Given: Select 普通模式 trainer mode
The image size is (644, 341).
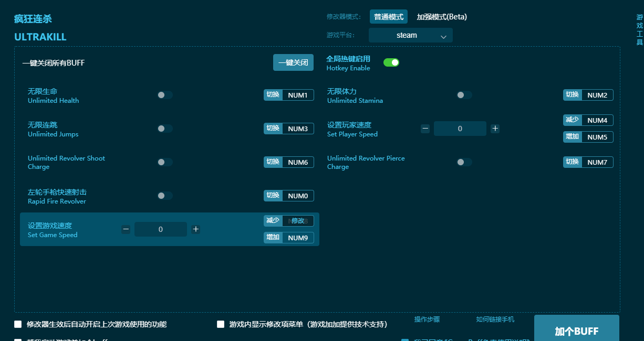Looking at the screenshot, I should [x=389, y=16].
